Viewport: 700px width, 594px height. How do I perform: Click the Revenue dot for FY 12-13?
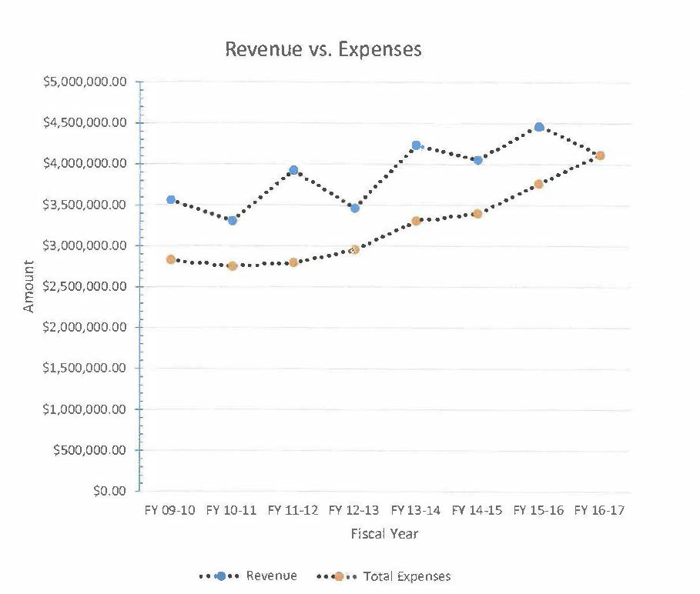point(355,208)
